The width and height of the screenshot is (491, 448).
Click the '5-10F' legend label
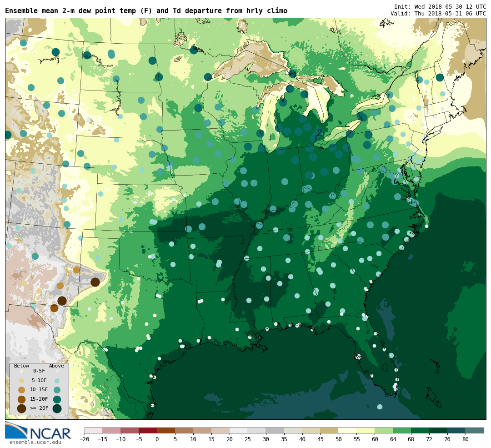point(39,380)
